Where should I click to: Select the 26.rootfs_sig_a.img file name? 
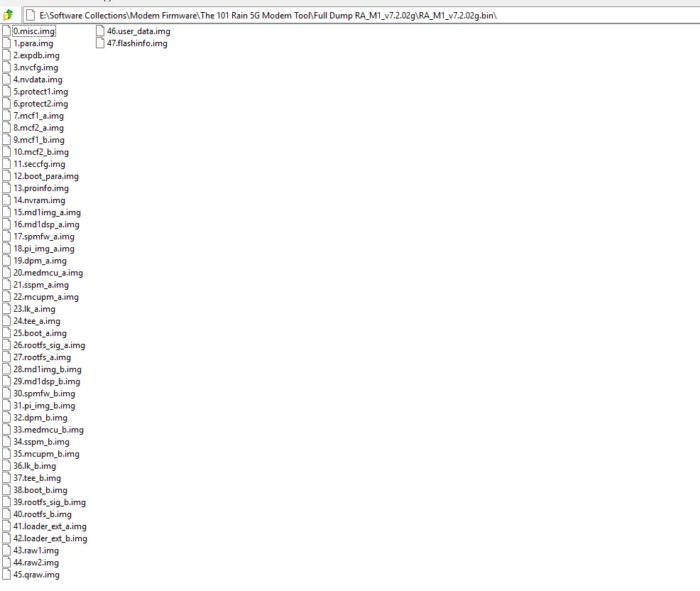(49, 345)
